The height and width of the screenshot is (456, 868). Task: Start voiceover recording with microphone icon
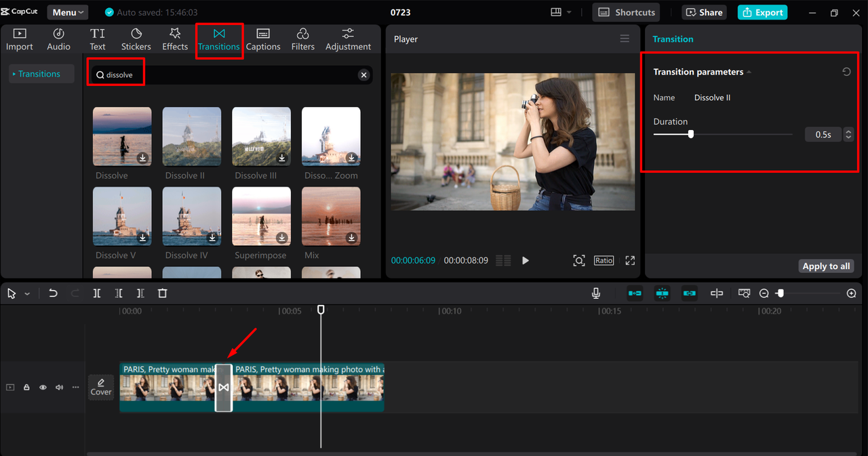(x=596, y=293)
